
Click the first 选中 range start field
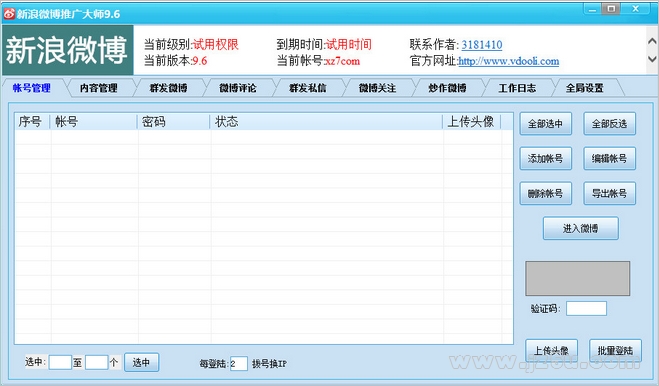point(60,362)
